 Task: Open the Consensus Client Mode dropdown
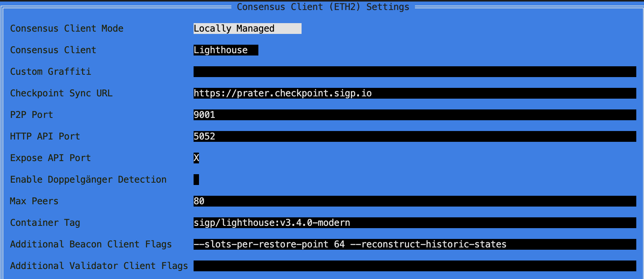(x=247, y=29)
